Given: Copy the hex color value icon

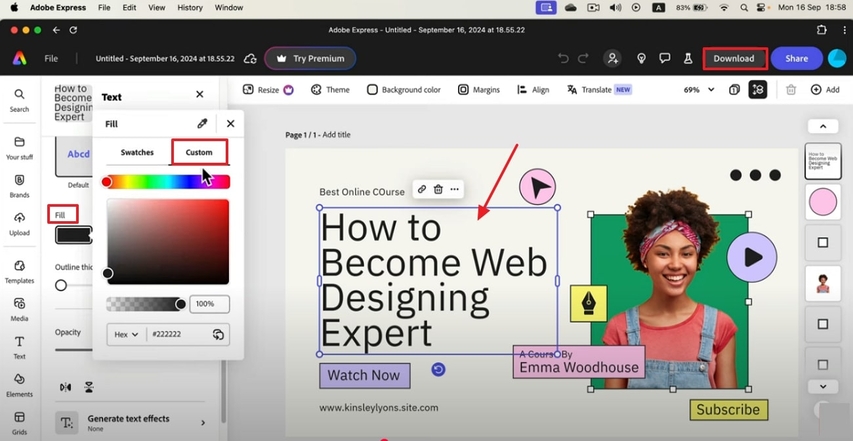Looking at the screenshot, I should coord(218,335).
